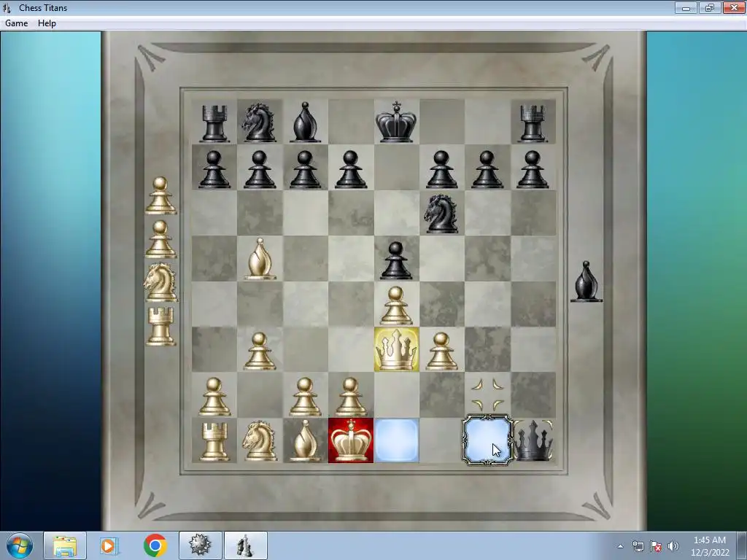This screenshot has height=560, width=747.
Task: Click the captured white knight beside board
Action: [160, 282]
